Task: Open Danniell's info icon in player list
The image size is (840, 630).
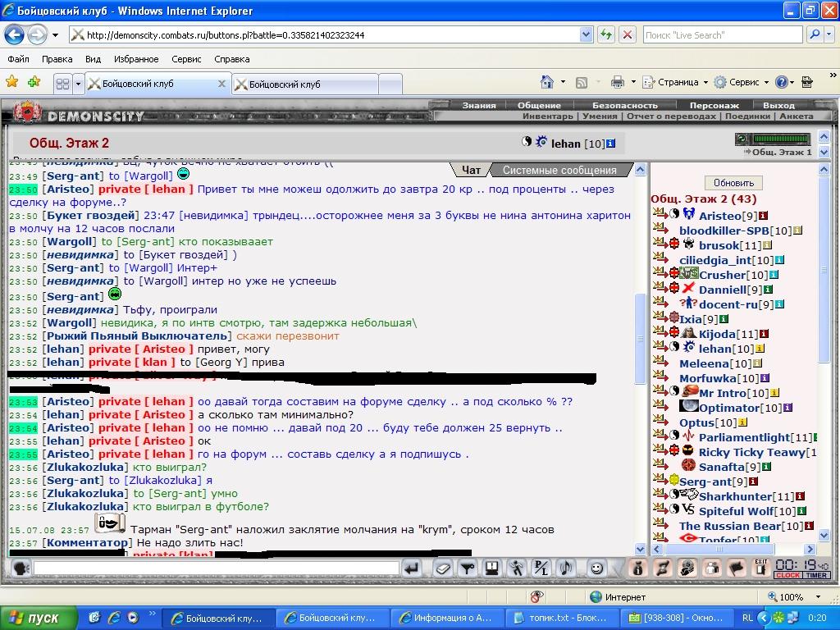Action: tap(768, 290)
